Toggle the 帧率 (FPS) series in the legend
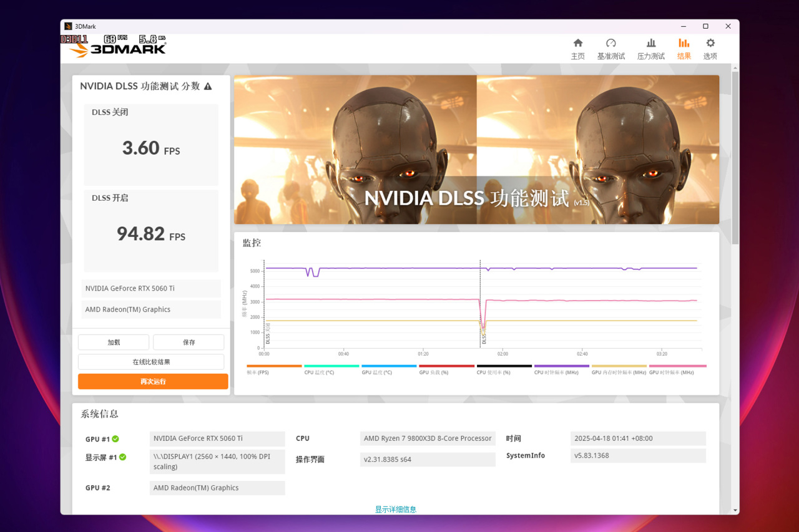The image size is (799, 532). [x=274, y=370]
